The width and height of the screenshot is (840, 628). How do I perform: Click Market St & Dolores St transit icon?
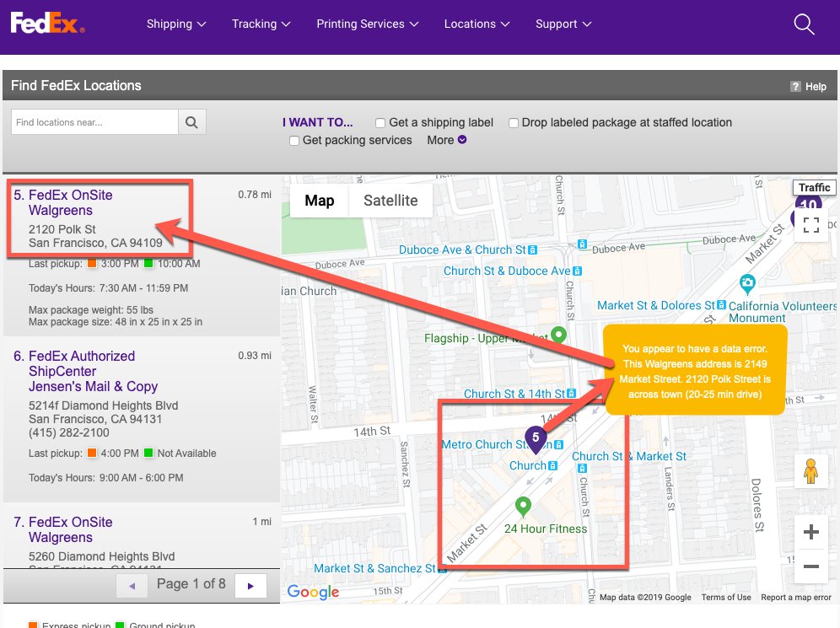(x=721, y=305)
